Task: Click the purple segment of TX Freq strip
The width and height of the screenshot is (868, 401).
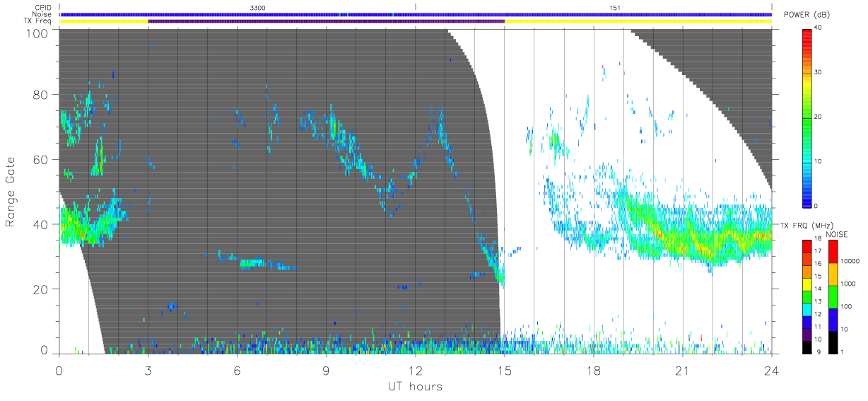Action: (326, 21)
